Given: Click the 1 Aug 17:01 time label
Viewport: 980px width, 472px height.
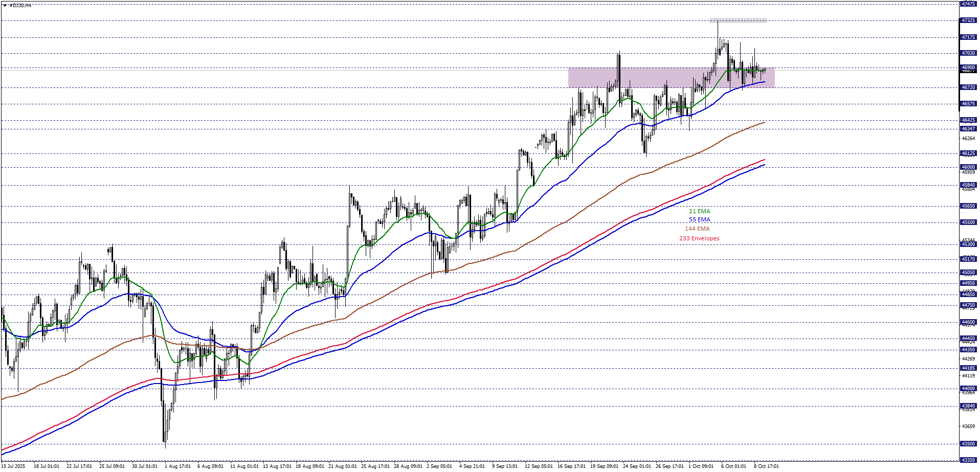Looking at the screenshot, I should pos(177,466).
